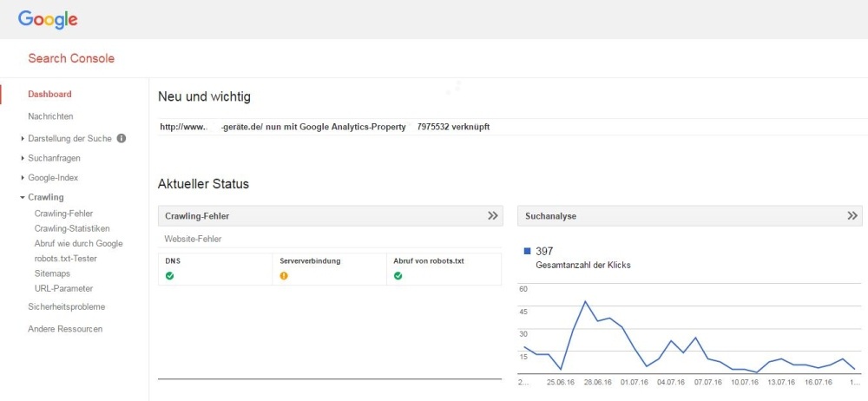868x401 pixels.
Task: Open the Google Analytics-Property verknüpft message
Action: 325,127
